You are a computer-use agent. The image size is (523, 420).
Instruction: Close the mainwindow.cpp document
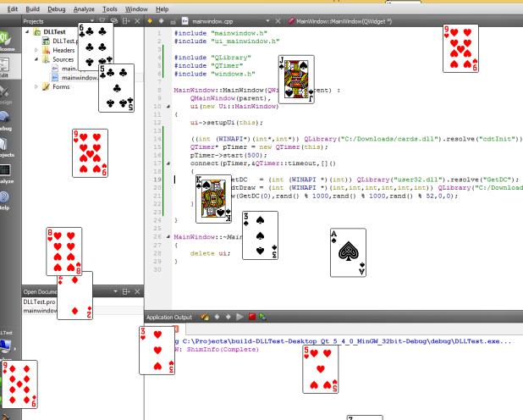coord(278,21)
